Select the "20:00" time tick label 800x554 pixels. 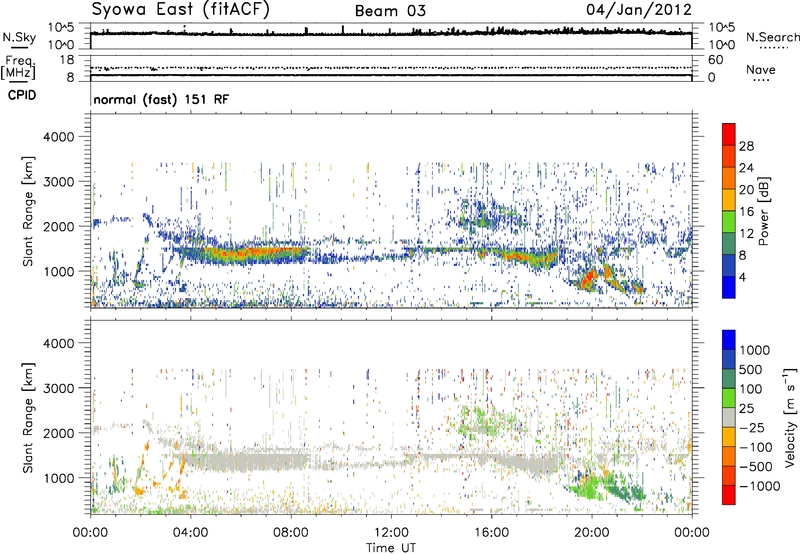tap(591, 533)
